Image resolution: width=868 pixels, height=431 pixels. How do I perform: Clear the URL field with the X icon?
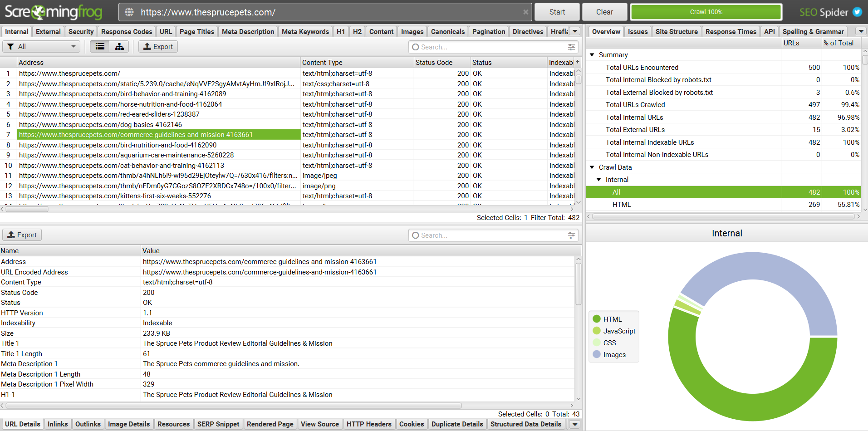point(525,12)
